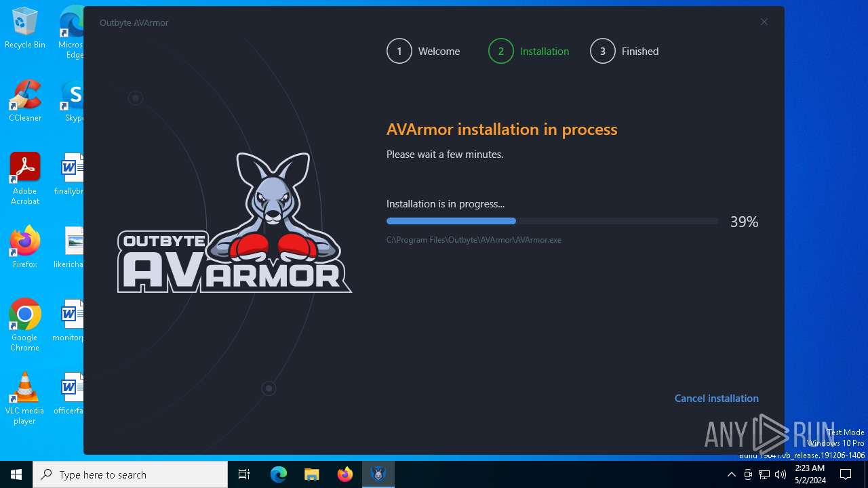The height and width of the screenshot is (488, 868).
Task: Select the Finished step label
Action: (x=640, y=52)
